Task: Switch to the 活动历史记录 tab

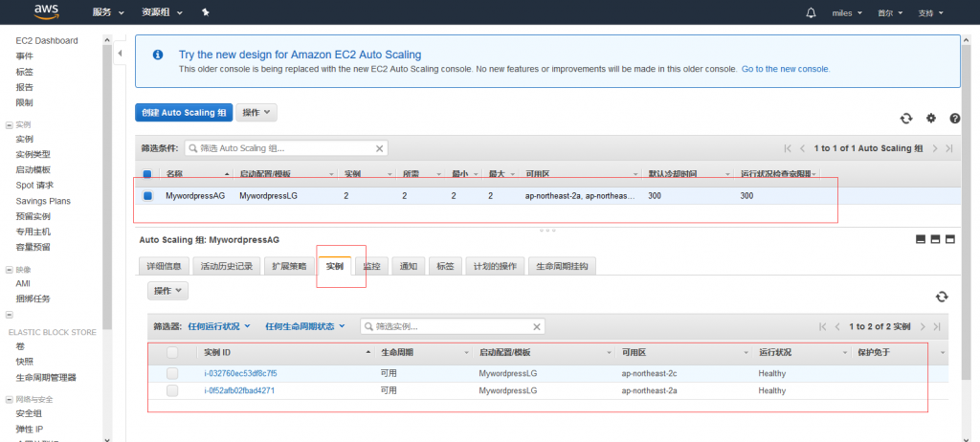Action: coord(226,266)
